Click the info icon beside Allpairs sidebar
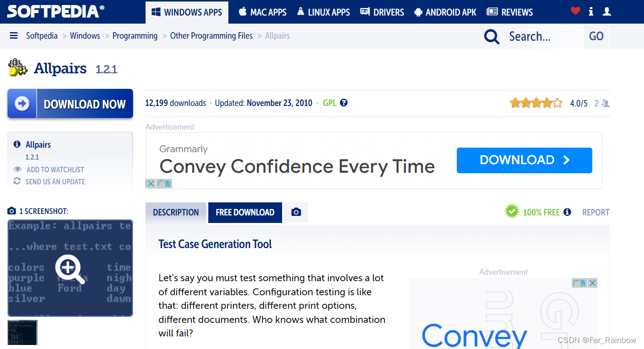Image resolution: width=644 pixels, height=349 pixels. point(17,144)
